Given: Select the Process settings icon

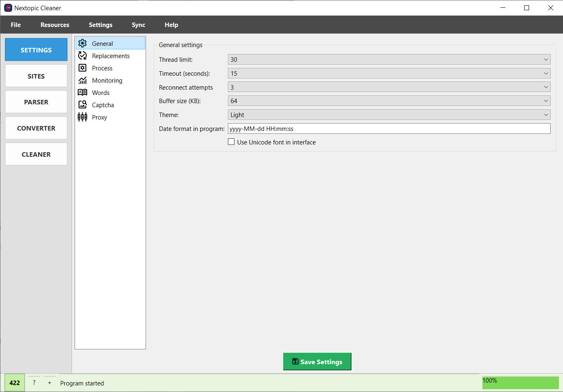Looking at the screenshot, I should tap(82, 68).
